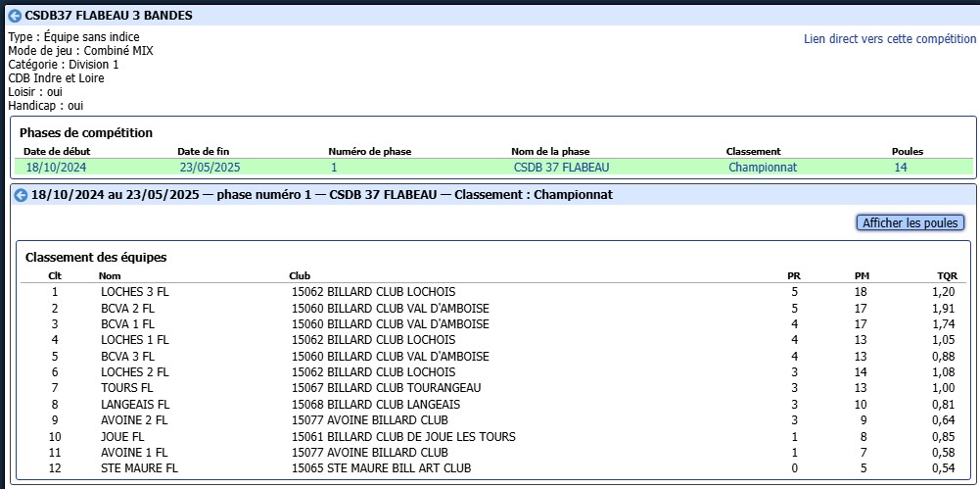Select team JOUE FL
Viewport: 980px width, 489px height.
(122, 436)
